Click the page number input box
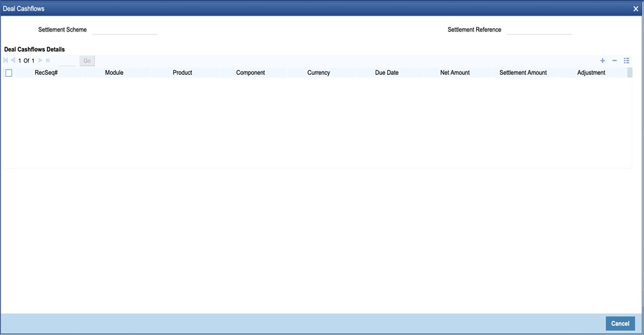644x335 pixels. point(67,61)
